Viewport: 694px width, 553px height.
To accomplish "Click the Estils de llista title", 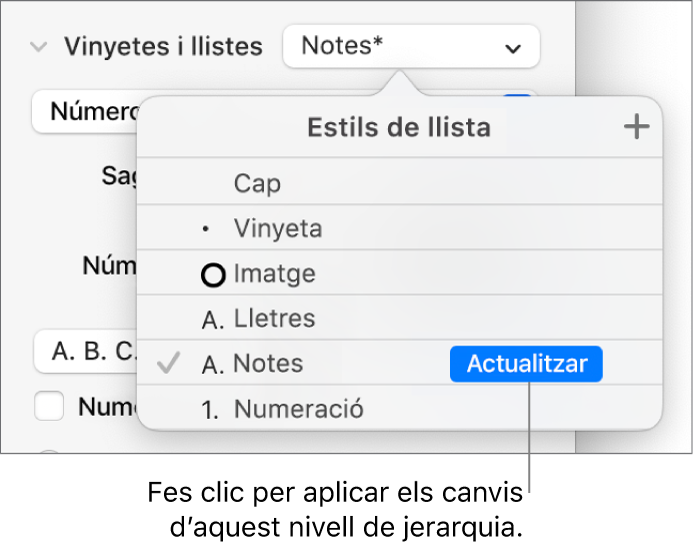I will point(399,128).
